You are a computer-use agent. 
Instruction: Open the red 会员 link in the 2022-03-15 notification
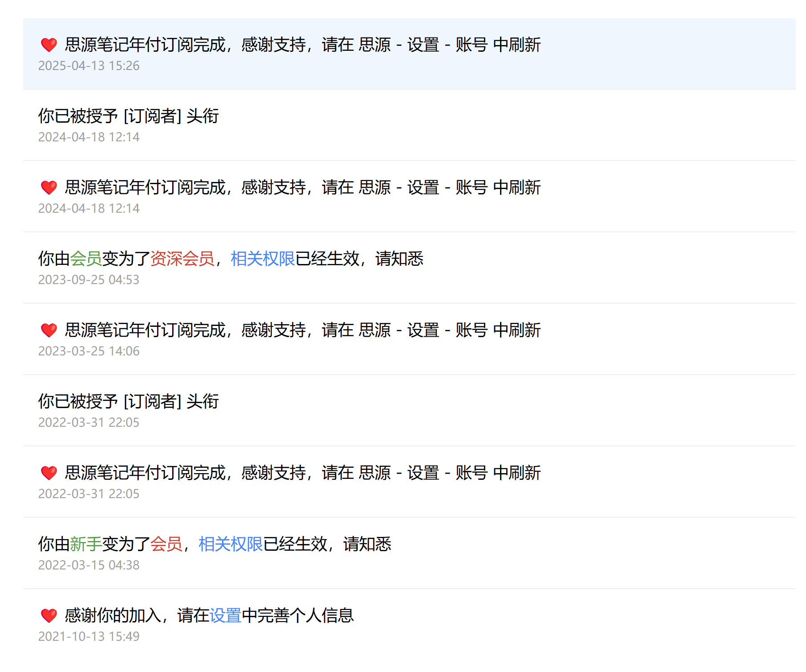tap(166, 544)
